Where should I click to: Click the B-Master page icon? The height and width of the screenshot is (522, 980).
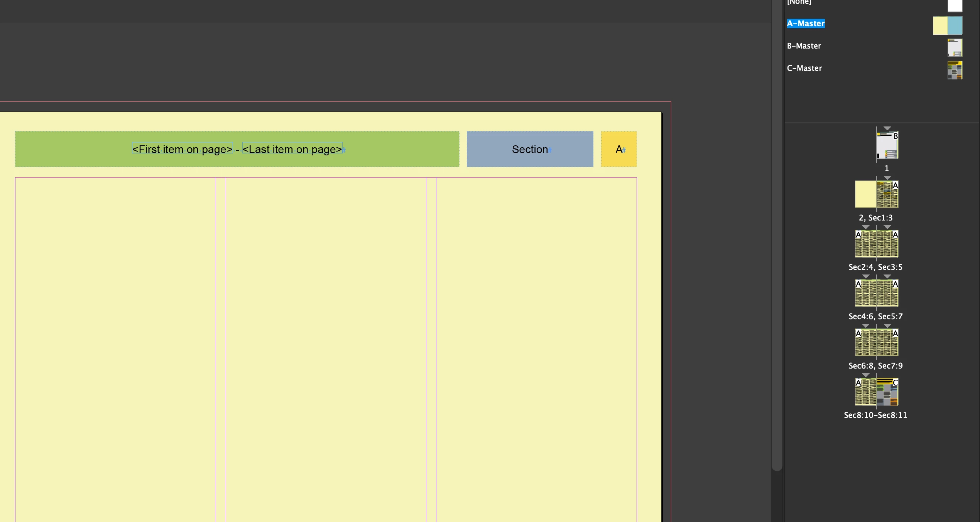955,48
